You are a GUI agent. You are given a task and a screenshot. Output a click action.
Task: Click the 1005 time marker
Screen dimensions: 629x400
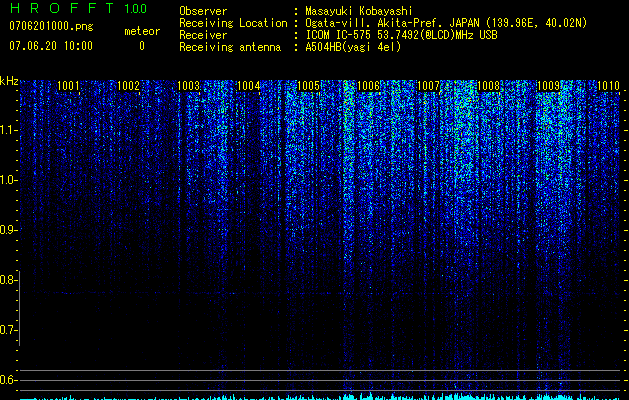tap(308, 85)
